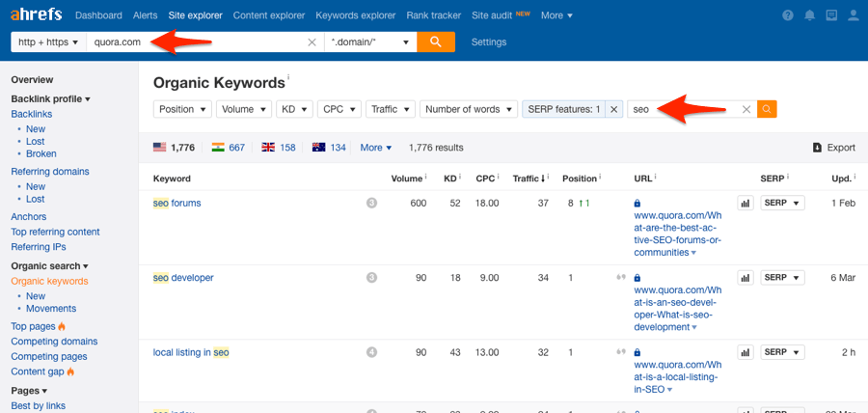Open the user account icon
The width and height of the screenshot is (868, 413).
click(x=854, y=15)
